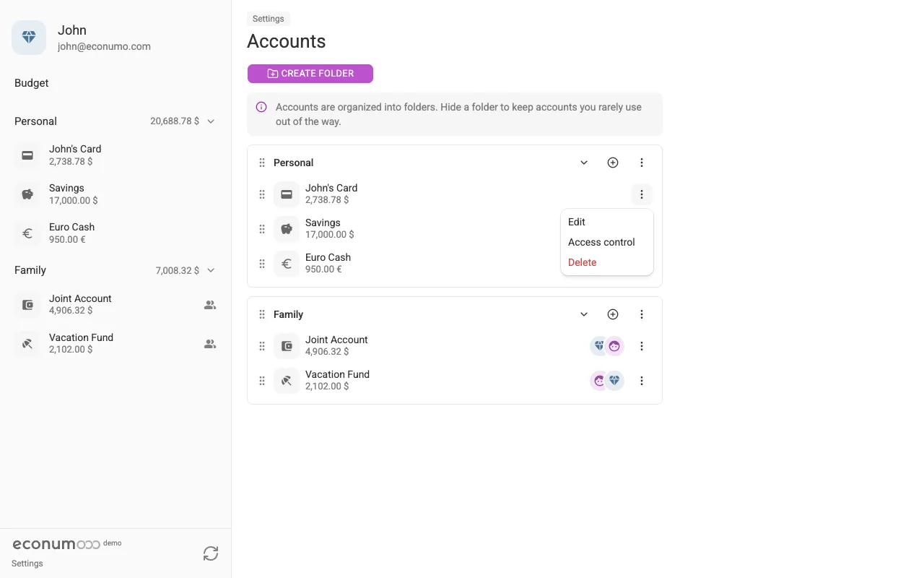This screenshot has height=578, width=924.
Task: Click Personal folder title in Accounts
Action: (x=293, y=163)
